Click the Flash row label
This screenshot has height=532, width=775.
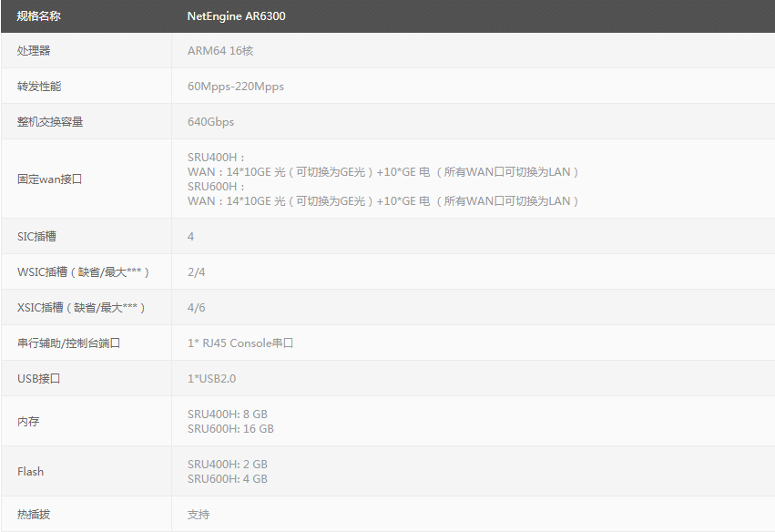30,472
